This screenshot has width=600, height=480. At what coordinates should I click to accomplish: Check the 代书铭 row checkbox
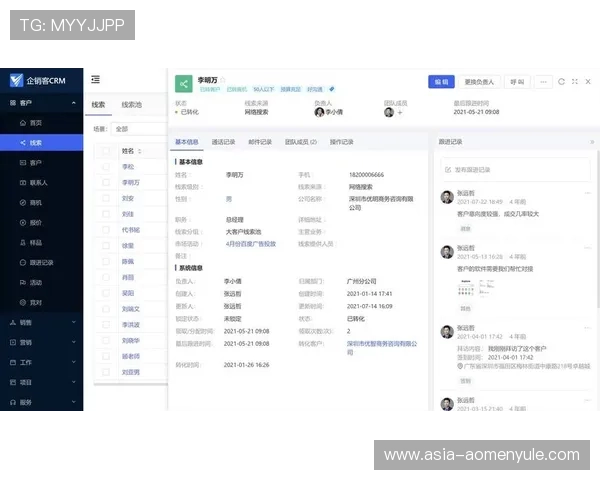[x=106, y=230]
